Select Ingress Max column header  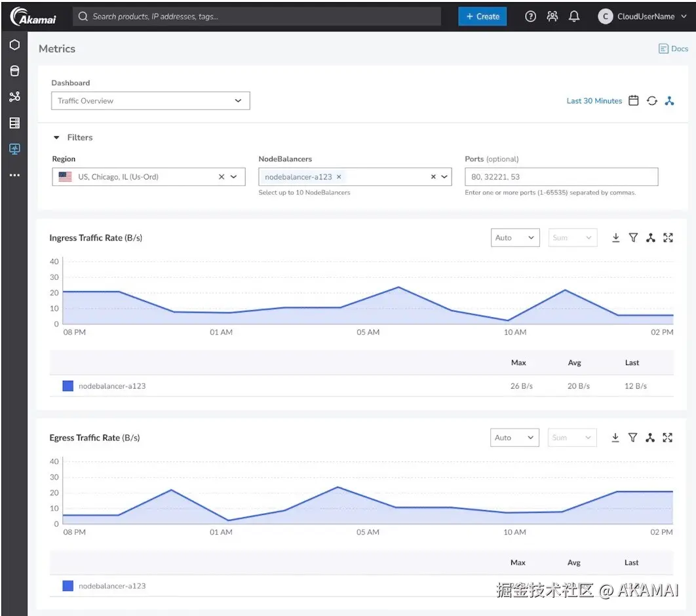click(518, 362)
